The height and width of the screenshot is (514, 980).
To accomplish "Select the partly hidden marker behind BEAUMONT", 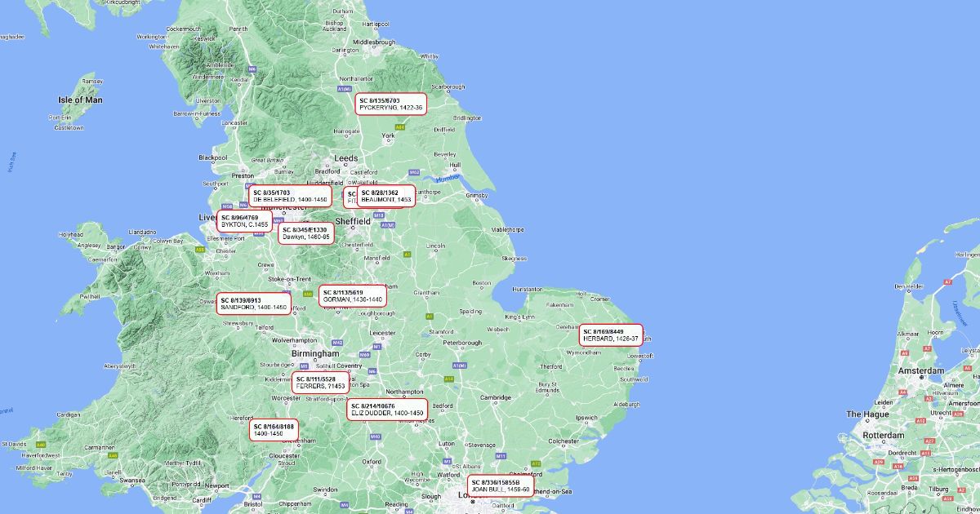I will [350, 197].
